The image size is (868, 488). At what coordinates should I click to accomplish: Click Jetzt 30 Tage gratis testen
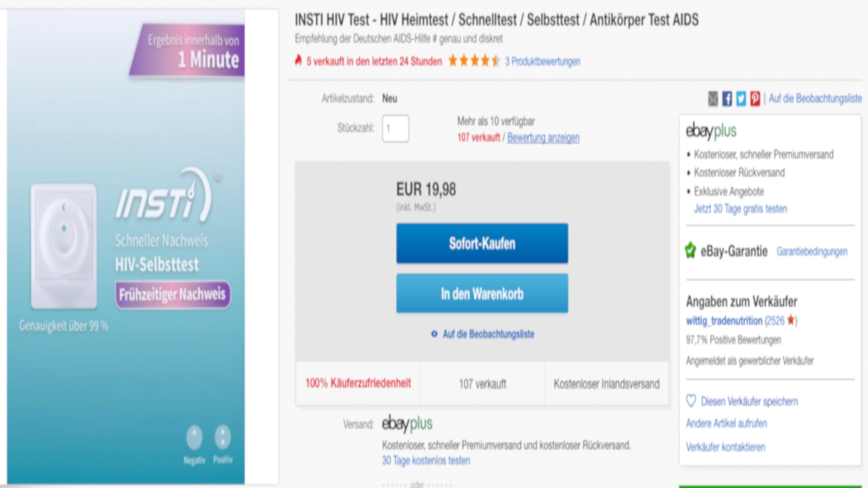click(x=740, y=209)
